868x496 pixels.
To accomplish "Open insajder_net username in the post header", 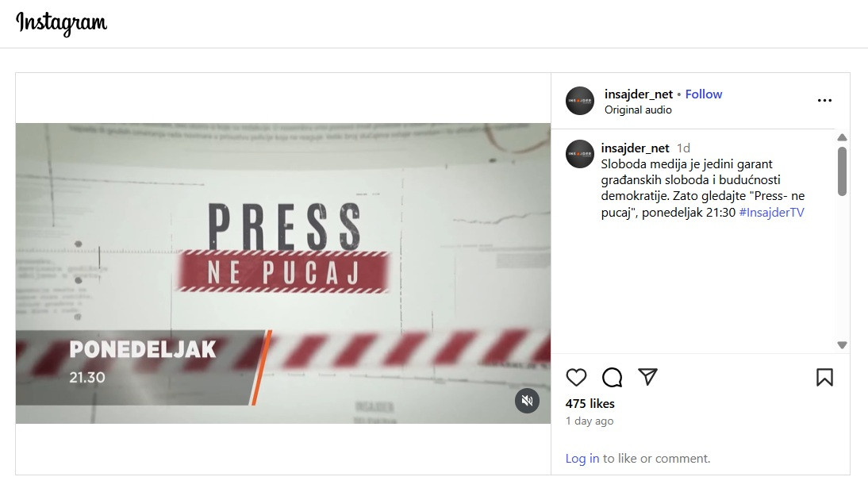I will coord(638,94).
